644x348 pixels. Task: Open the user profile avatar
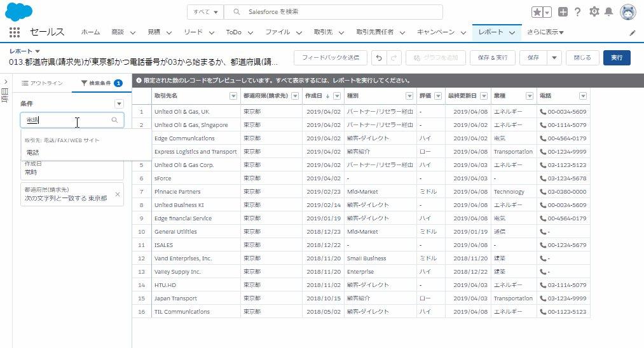(627, 12)
